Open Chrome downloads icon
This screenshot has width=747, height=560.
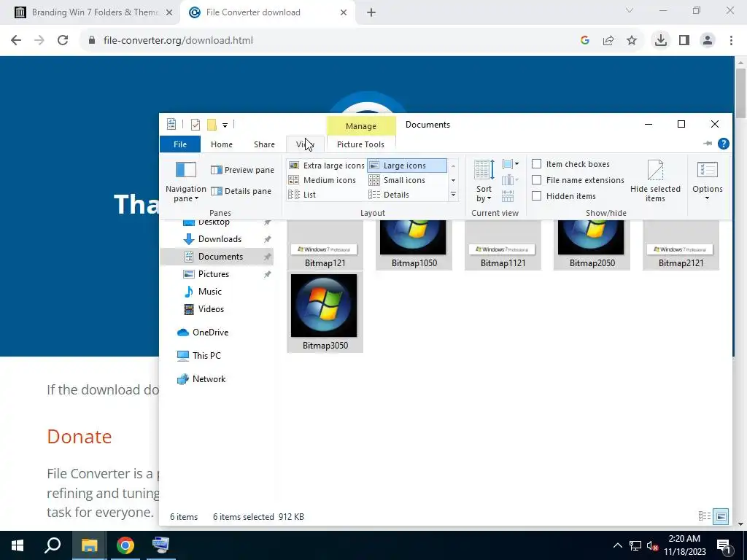coord(660,41)
